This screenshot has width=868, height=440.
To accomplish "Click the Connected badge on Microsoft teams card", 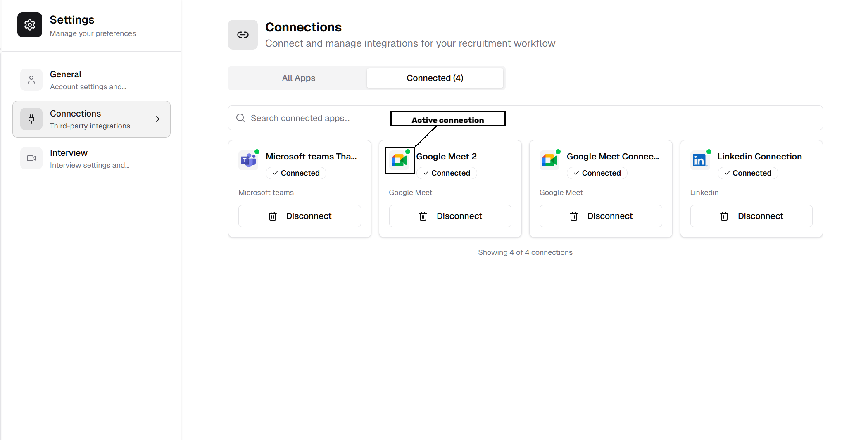I will coord(296,173).
